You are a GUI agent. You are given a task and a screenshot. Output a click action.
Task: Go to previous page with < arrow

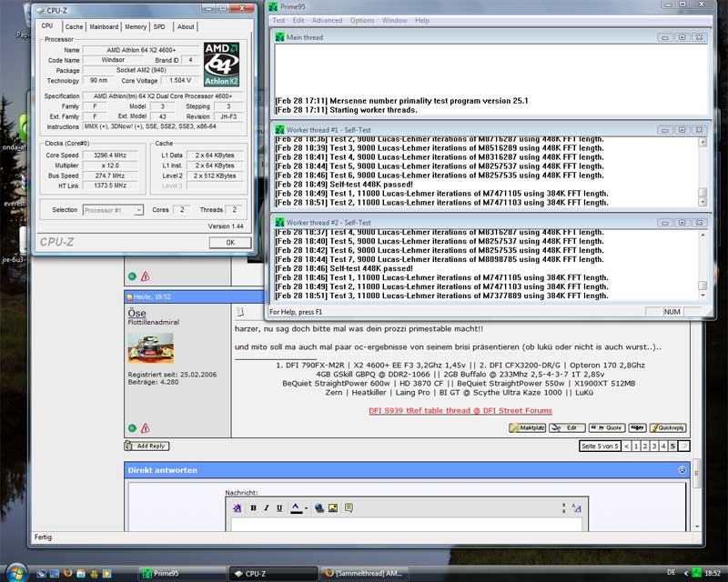click(x=627, y=446)
